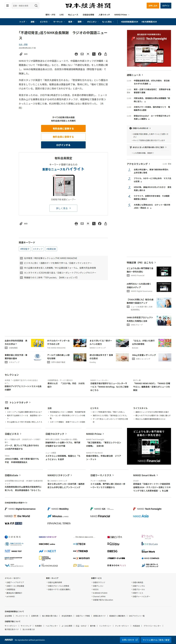176x644 pixels.
Task: Open the トレンドウオッチ section heading
Action: click(20, 403)
